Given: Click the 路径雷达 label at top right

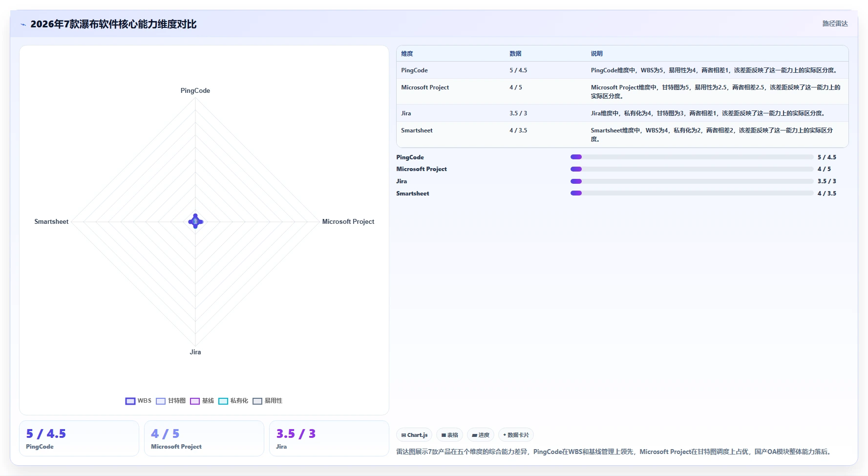Looking at the screenshot, I should pos(835,23).
